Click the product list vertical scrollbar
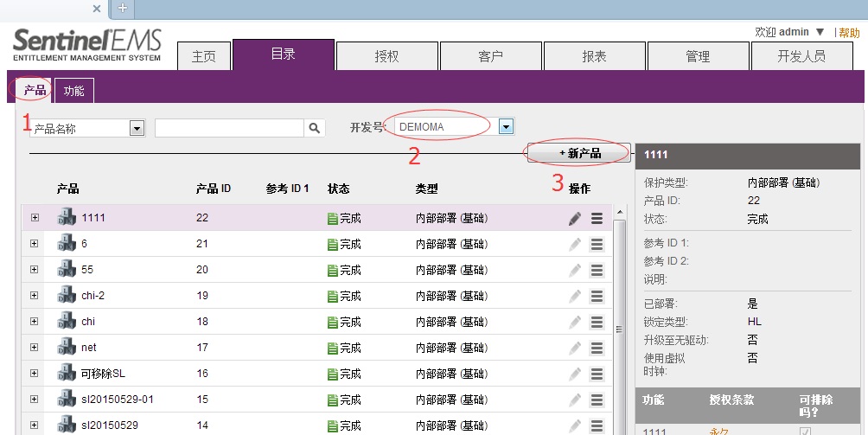Image resolution: width=868 pixels, height=435 pixels. (619, 329)
